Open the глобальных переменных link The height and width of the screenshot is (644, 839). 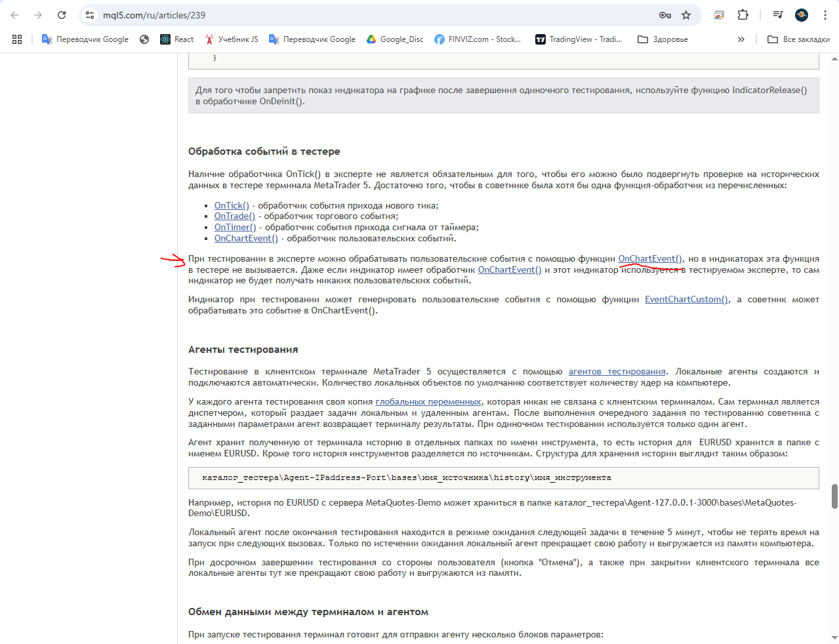428,401
